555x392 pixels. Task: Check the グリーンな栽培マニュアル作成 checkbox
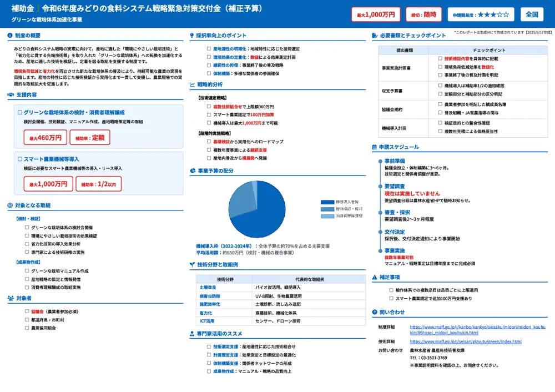[x=26, y=270]
